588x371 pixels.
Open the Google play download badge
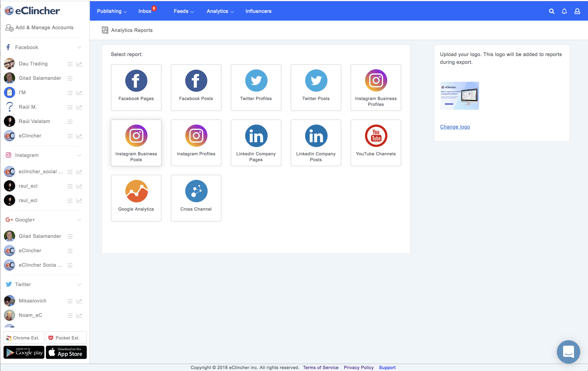click(x=24, y=352)
